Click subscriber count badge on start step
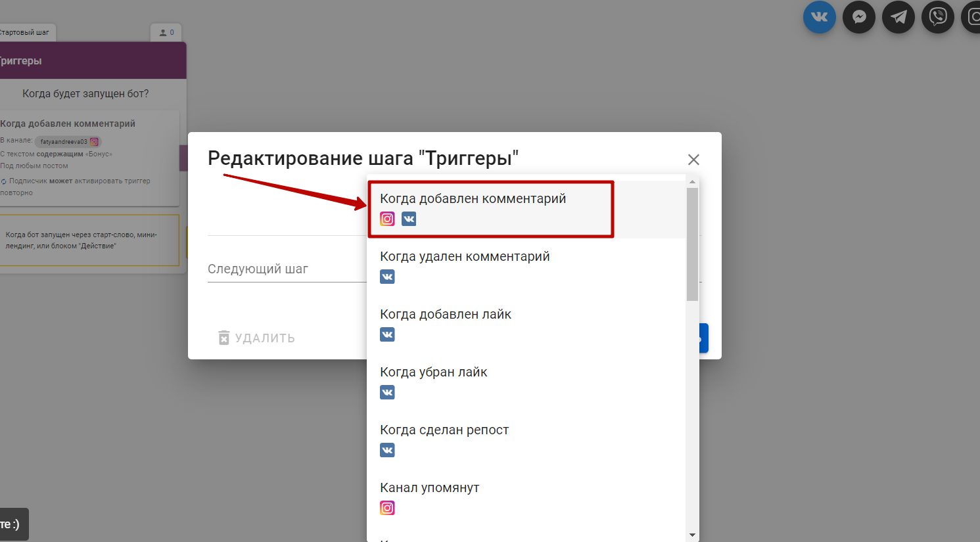The width and height of the screenshot is (980, 542). (166, 32)
